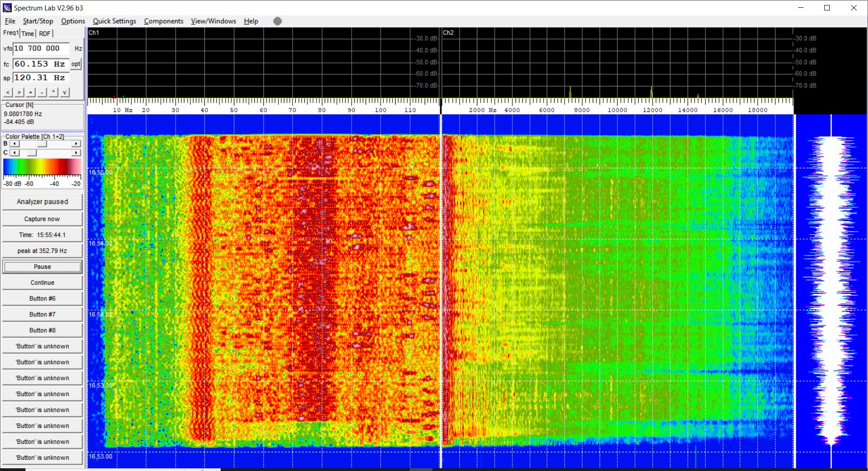Viewport: 868px width, 471px height.
Task: Click left arrow of brightness B scrollbar
Action: [x=15, y=144]
